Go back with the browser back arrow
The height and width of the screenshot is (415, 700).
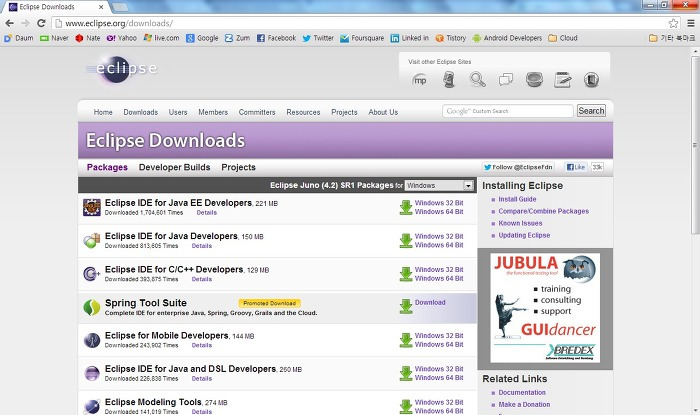9,23
